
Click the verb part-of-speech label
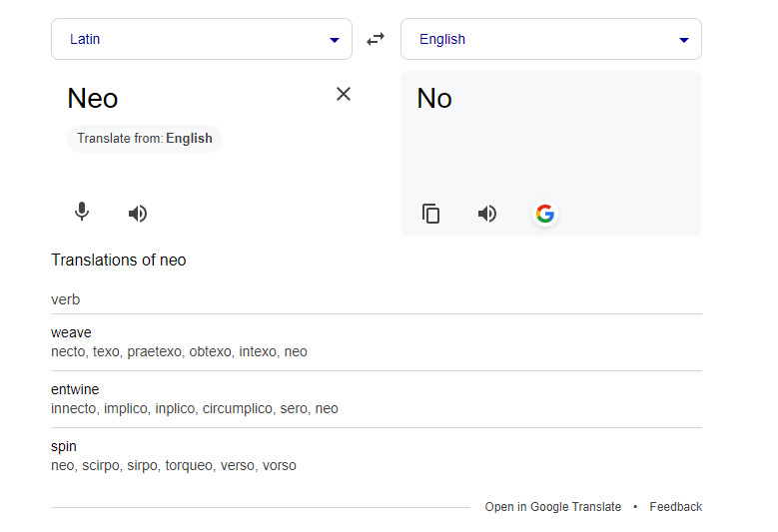click(x=65, y=299)
